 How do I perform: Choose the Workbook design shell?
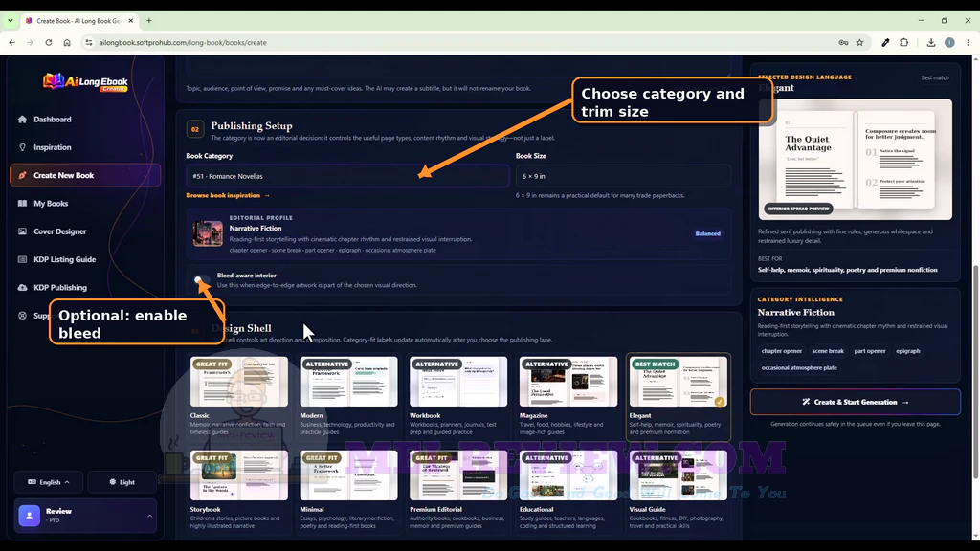458,397
